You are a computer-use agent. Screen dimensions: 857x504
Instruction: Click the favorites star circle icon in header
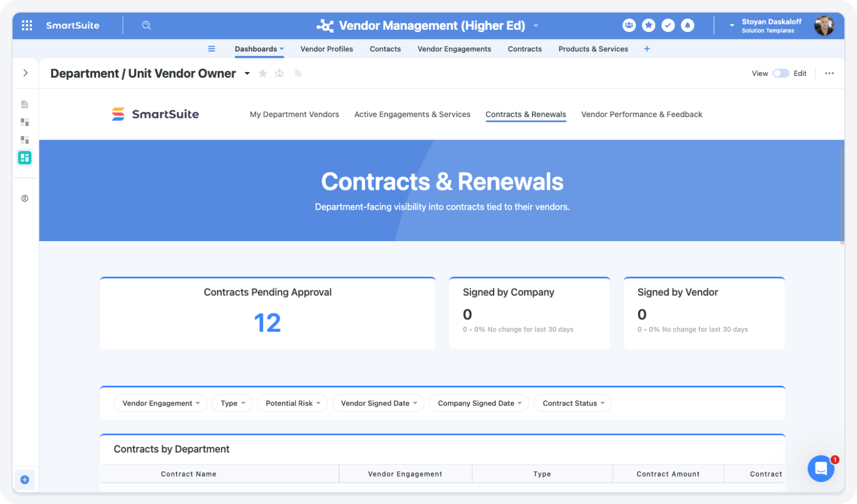tap(648, 25)
